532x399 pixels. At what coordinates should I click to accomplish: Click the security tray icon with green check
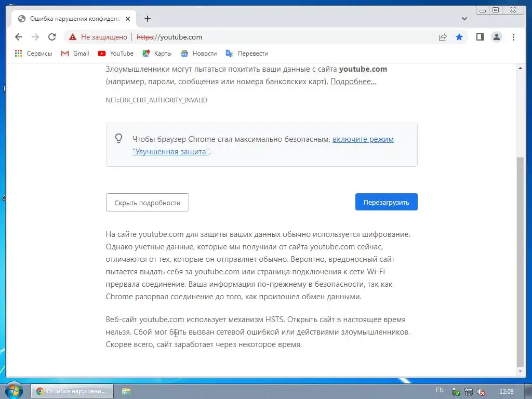[456, 392]
